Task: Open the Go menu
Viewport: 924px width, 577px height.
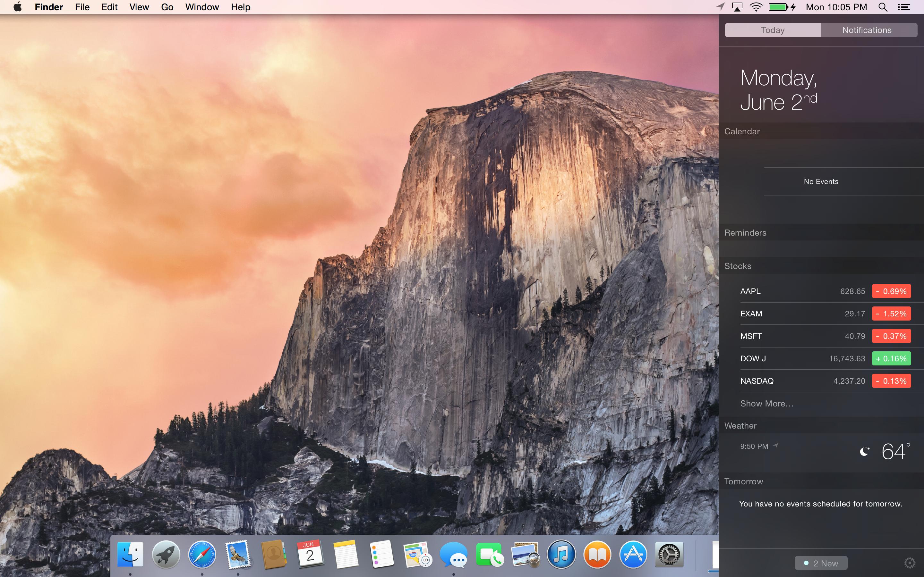Action: [167, 7]
